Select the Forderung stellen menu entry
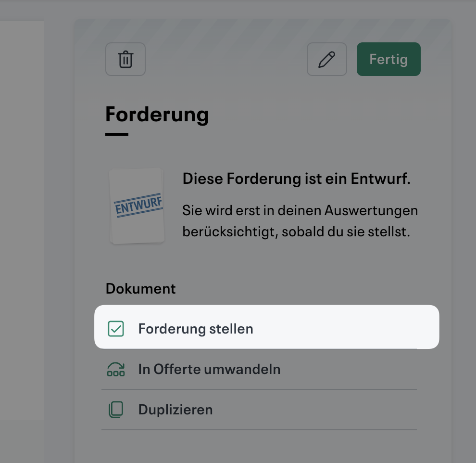This screenshot has height=463, width=476. (x=196, y=328)
